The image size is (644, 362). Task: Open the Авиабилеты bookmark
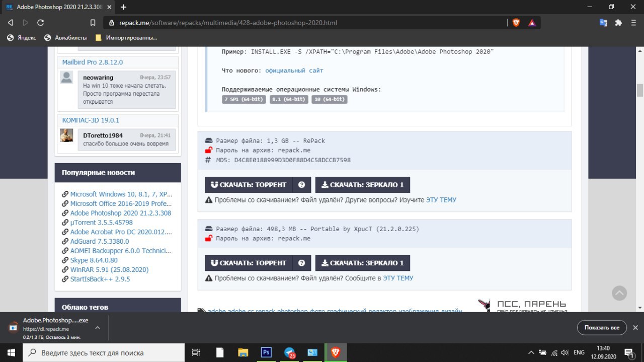coord(65,38)
